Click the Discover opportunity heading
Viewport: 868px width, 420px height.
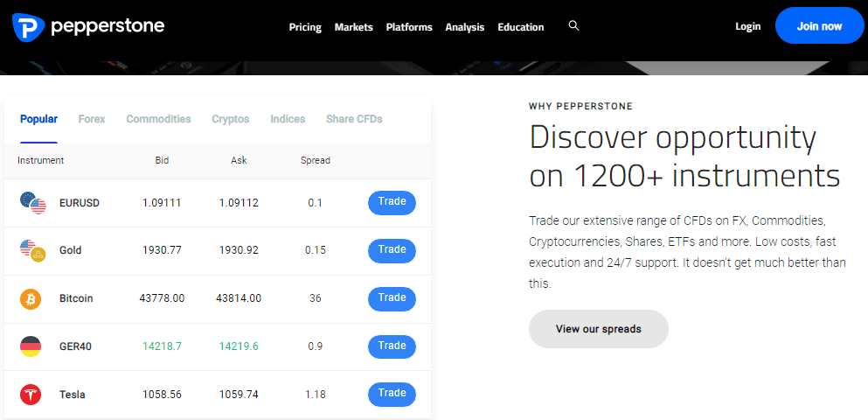(684, 157)
